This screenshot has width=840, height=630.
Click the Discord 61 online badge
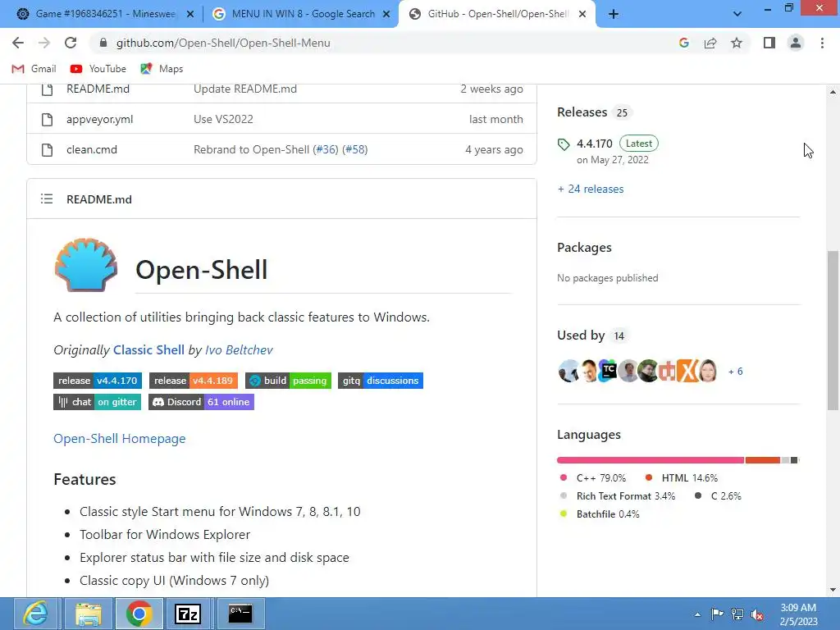(x=202, y=402)
